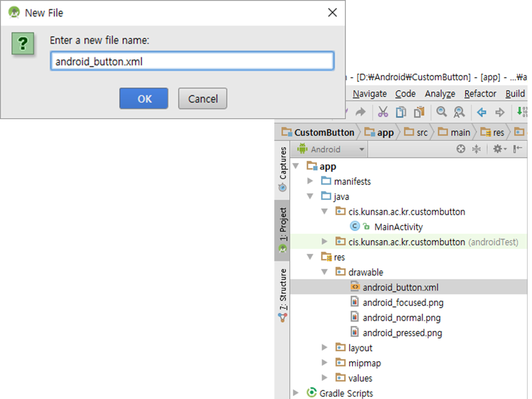Click the Collapse All icon in Project panel
Image resolution: width=532 pixels, height=399 pixels.
coord(476,149)
